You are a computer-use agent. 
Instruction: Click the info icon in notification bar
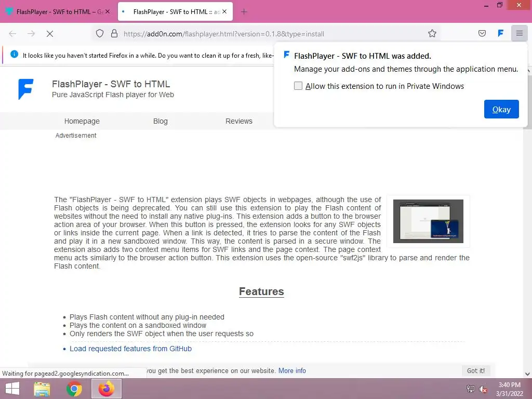[14, 54]
